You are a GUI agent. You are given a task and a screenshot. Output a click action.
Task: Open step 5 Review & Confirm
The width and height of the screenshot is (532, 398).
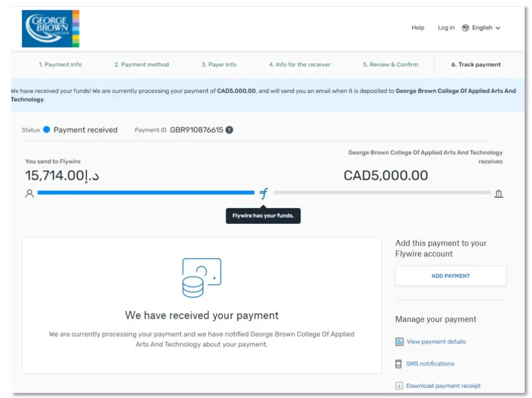tap(390, 65)
